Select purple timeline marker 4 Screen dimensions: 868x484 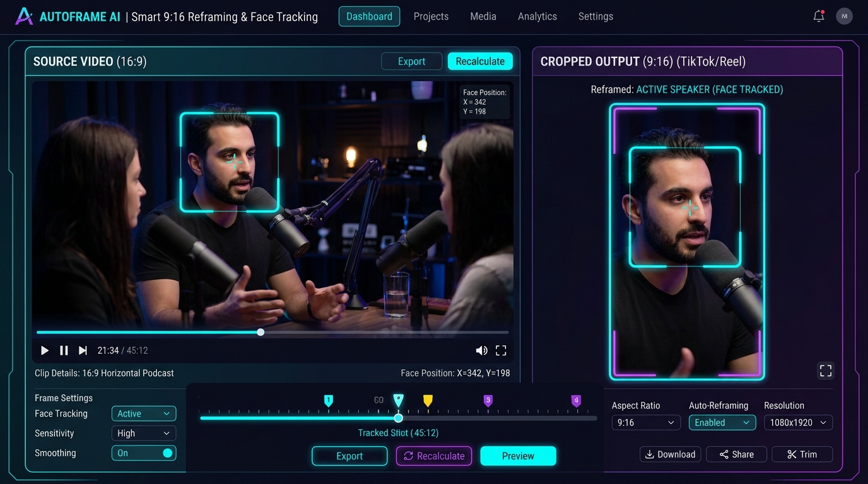(x=576, y=401)
